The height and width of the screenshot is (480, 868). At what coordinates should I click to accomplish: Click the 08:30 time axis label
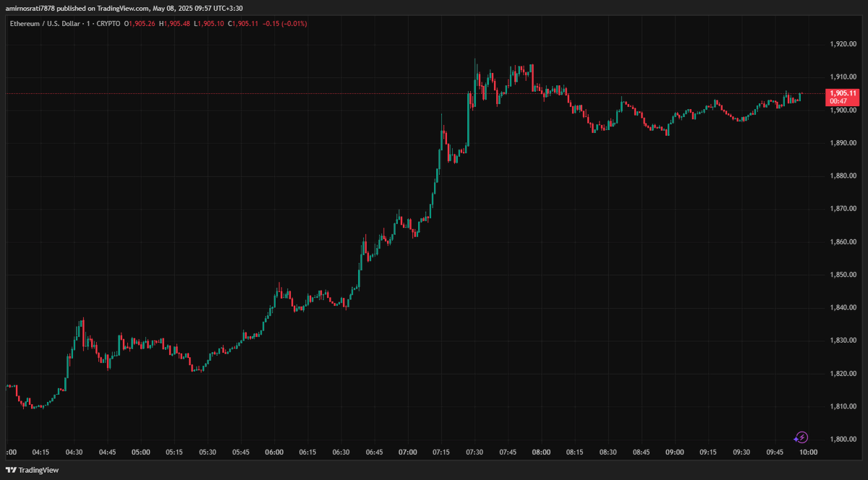(x=608, y=452)
